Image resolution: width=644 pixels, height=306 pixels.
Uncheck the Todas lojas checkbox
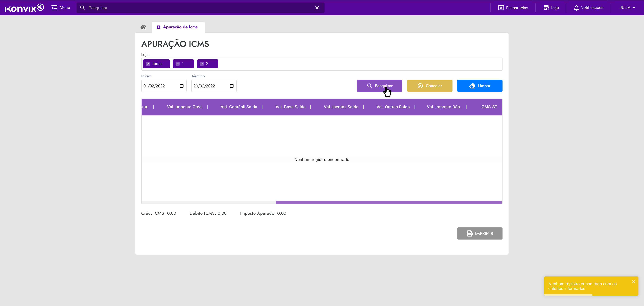tap(148, 64)
